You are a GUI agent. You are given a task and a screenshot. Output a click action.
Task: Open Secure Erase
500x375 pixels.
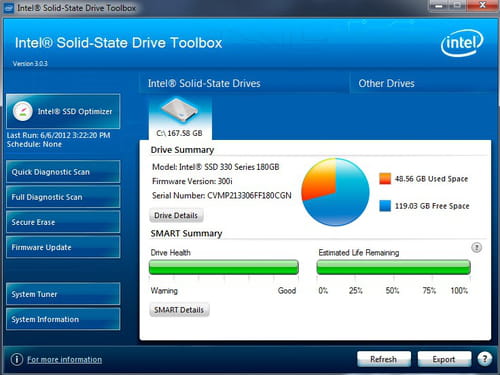(63, 222)
